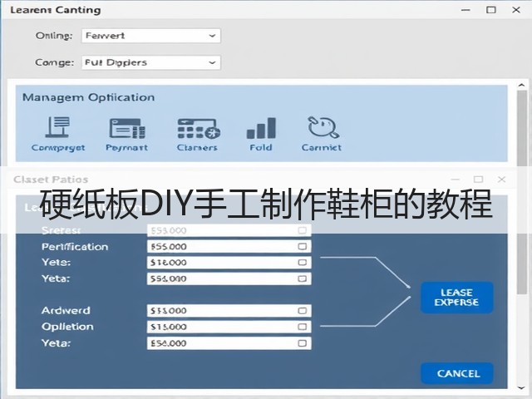532x399 pixels.
Task: Open the Carmiet icon
Action: pos(323,127)
